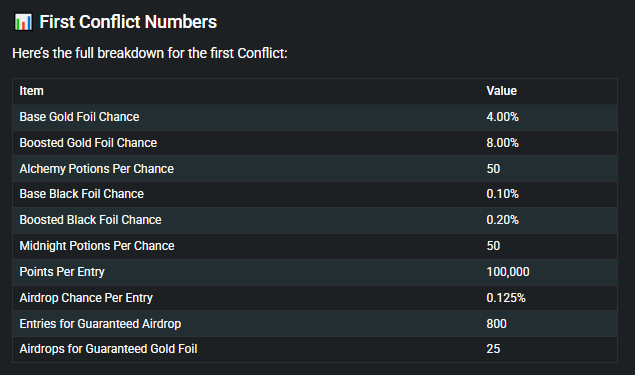Click the 4.00% value cell

coord(503,117)
